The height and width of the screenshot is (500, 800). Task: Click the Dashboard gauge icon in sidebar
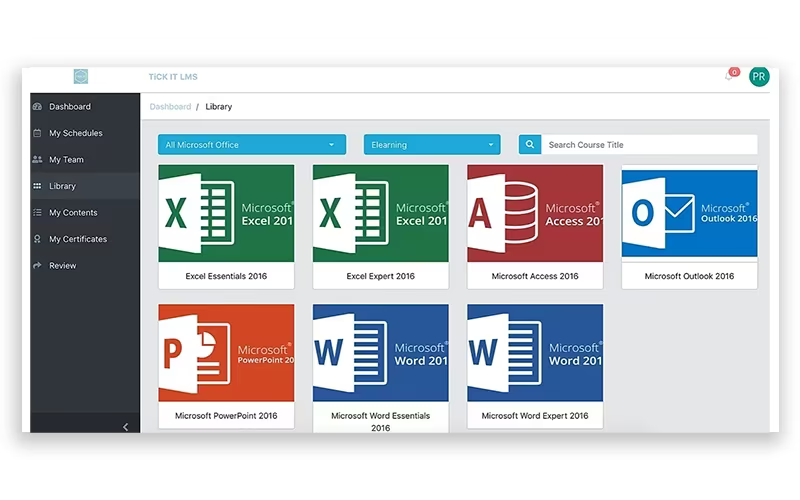37,107
